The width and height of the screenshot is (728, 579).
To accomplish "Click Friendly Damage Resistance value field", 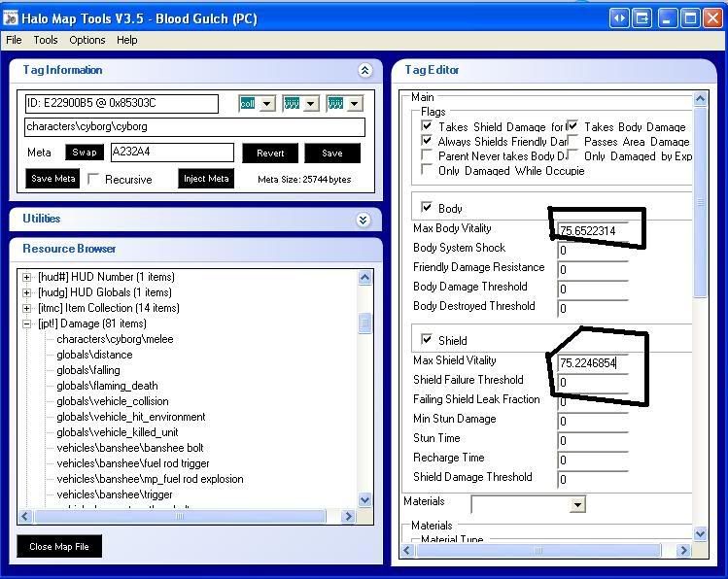I will (x=593, y=269).
